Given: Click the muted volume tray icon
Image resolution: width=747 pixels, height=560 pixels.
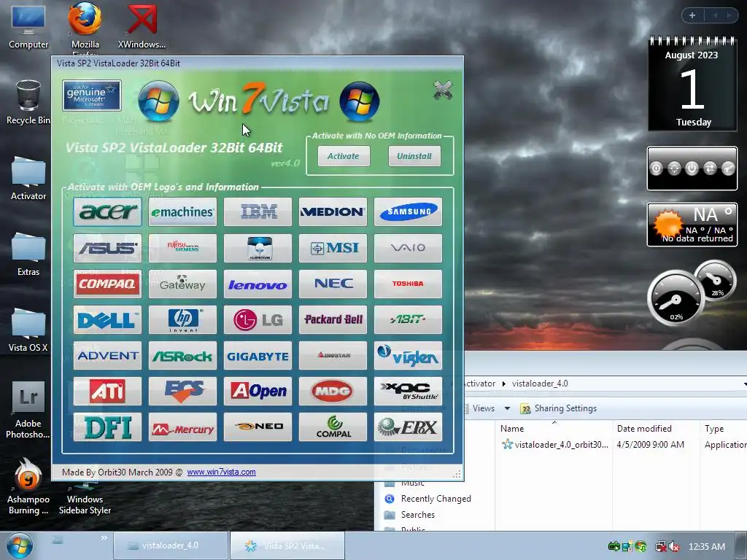Looking at the screenshot, I should [674, 547].
